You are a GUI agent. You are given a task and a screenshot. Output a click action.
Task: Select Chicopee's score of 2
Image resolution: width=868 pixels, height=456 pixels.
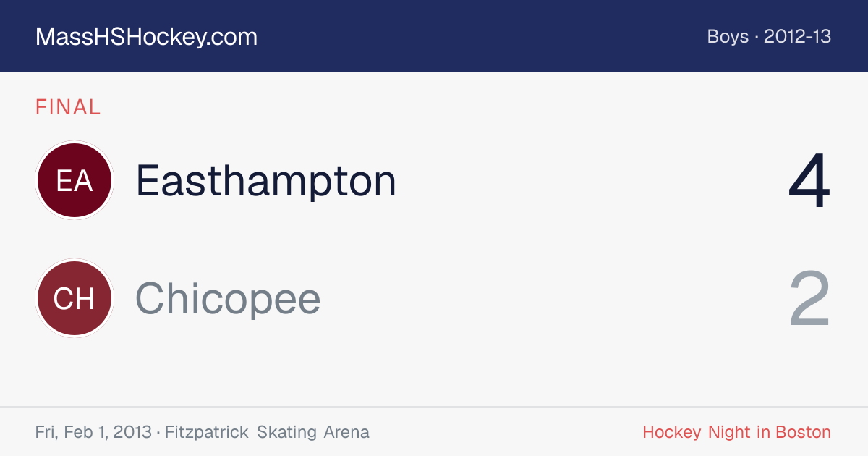(809, 299)
